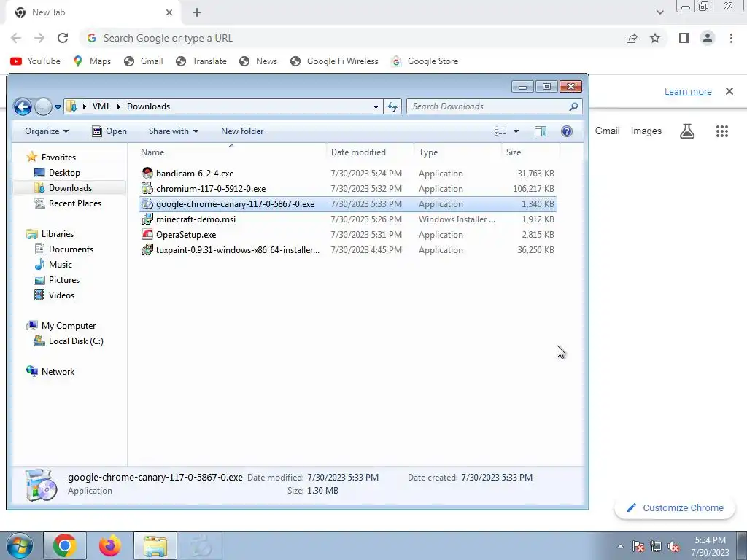Click the Explorer Help question mark icon
The width and height of the screenshot is (747, 560).
tap(566, 131)
